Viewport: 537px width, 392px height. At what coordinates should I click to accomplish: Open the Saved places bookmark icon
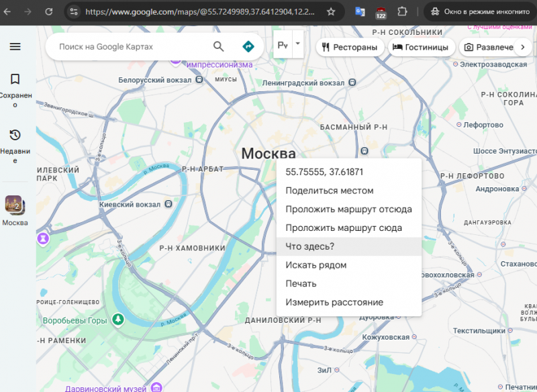[15, 79]
